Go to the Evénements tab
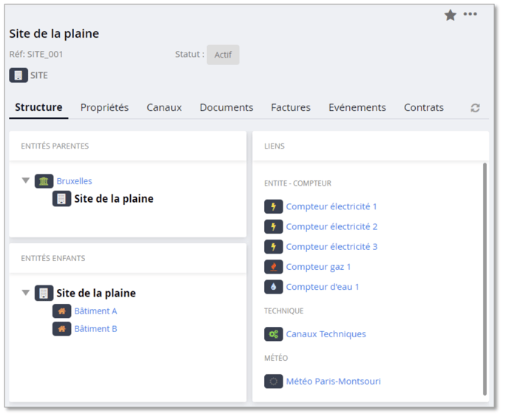Image resolution: width=509 pixels, height=420 pixels. [357, 107]
